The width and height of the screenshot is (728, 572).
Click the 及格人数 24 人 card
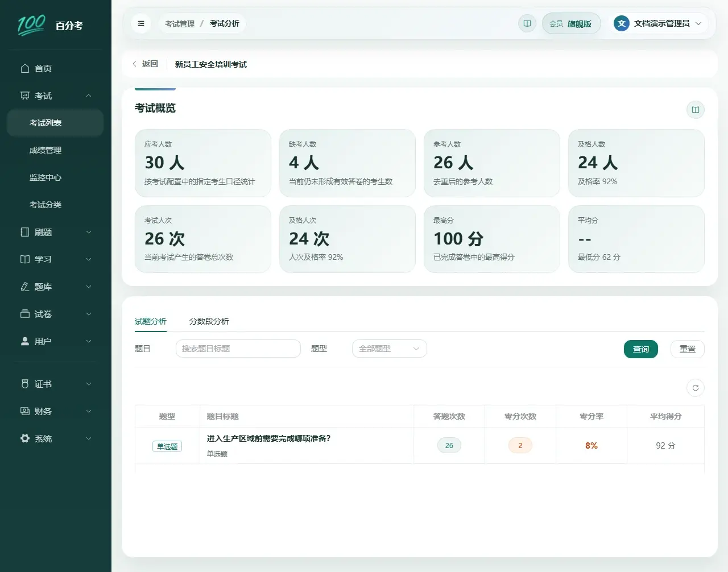(x=636, y=163)
